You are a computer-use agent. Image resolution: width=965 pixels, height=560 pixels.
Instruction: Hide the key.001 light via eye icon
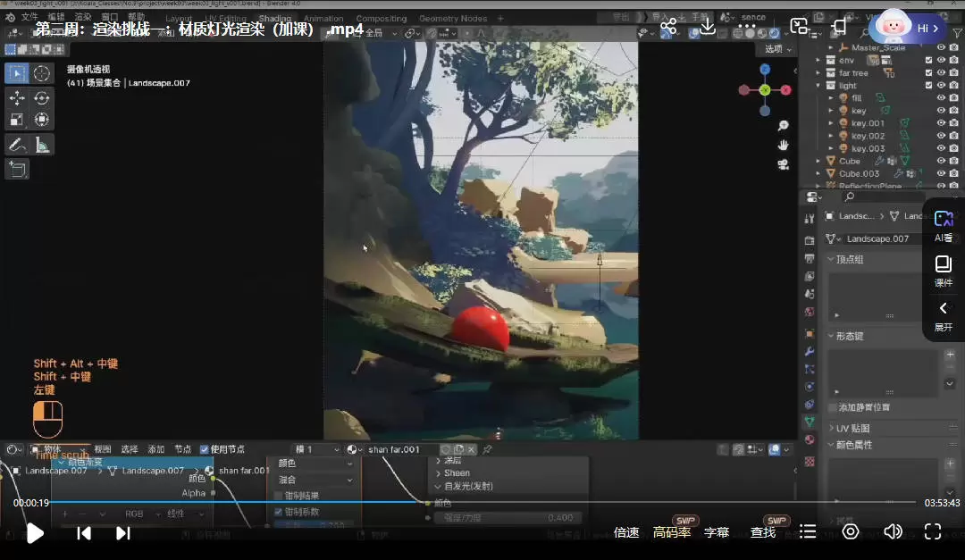(941, 123)
